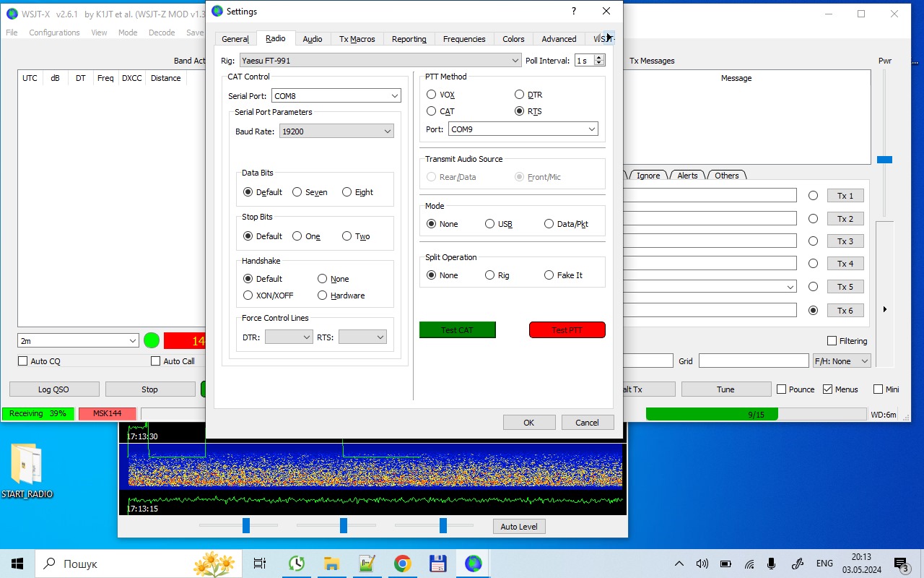Image resolution: width=924 pixels, height=578 pixels.
Task: Open the Alerts tab in main window
Action: coord(687,176)
